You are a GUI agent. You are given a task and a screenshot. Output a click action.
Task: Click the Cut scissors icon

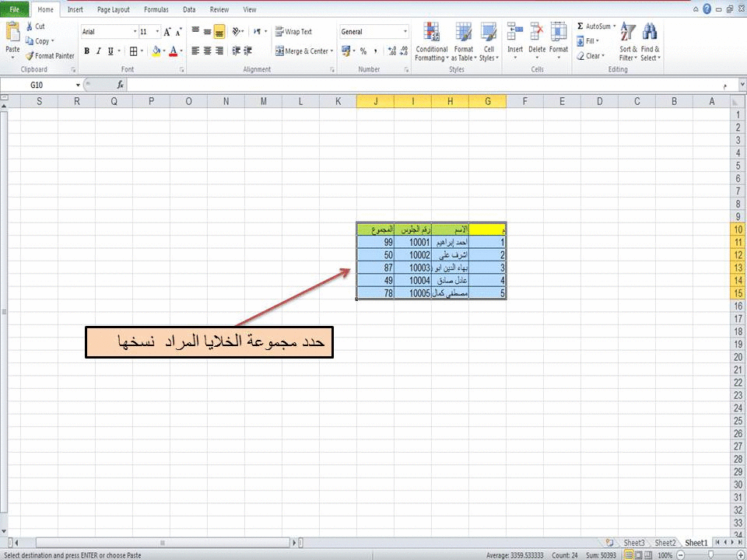[x=29, y=26]
